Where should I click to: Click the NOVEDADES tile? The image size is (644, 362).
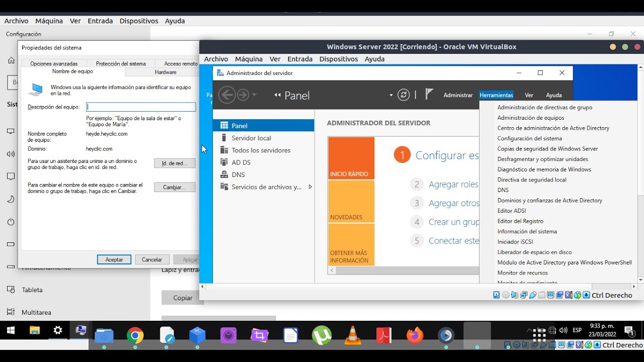(351, 202)
